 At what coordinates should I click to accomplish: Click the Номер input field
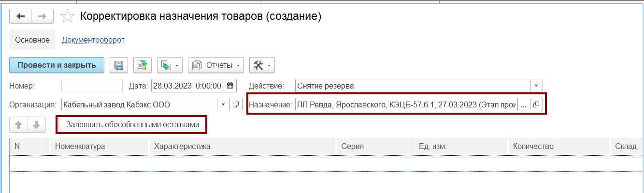(x=92, y=86)
